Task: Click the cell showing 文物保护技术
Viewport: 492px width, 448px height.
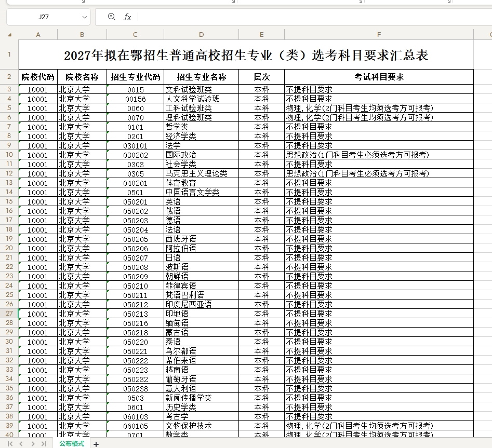Action: coord(201,426)
